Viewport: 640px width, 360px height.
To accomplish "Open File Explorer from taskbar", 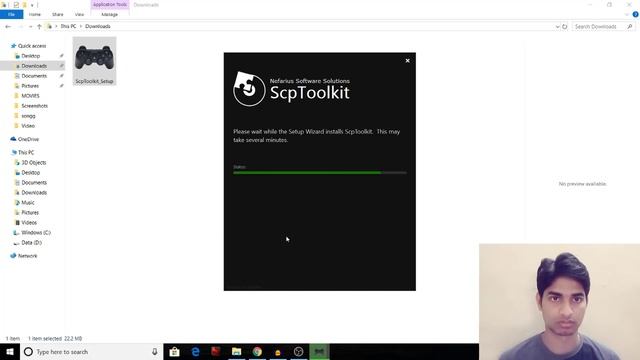I will (x=236, y=351).
